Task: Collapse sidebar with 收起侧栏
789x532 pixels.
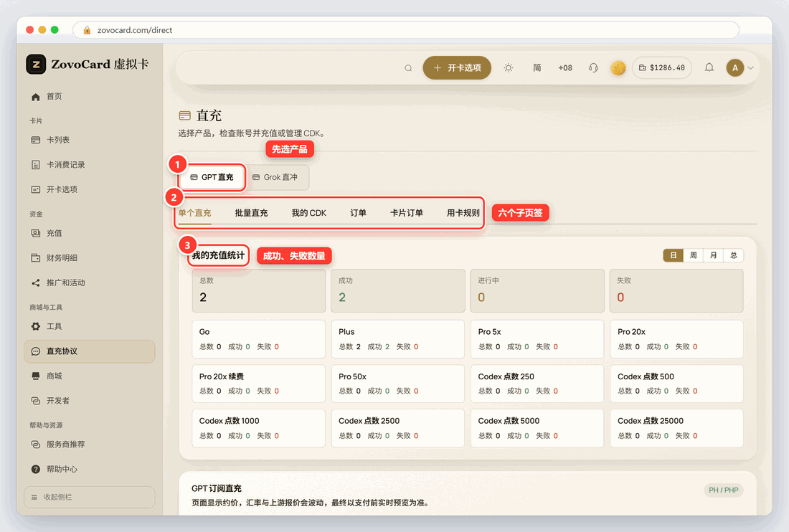Action: [90, 498]
